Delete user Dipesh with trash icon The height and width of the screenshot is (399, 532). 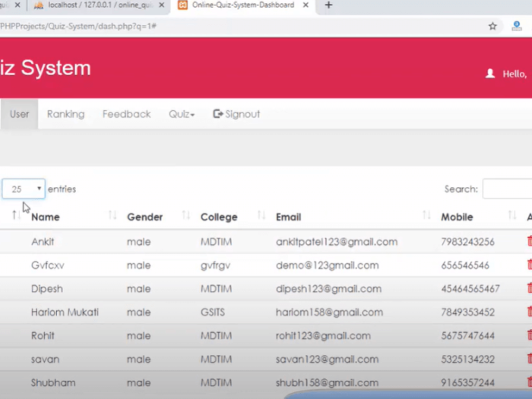coord(530,288)
